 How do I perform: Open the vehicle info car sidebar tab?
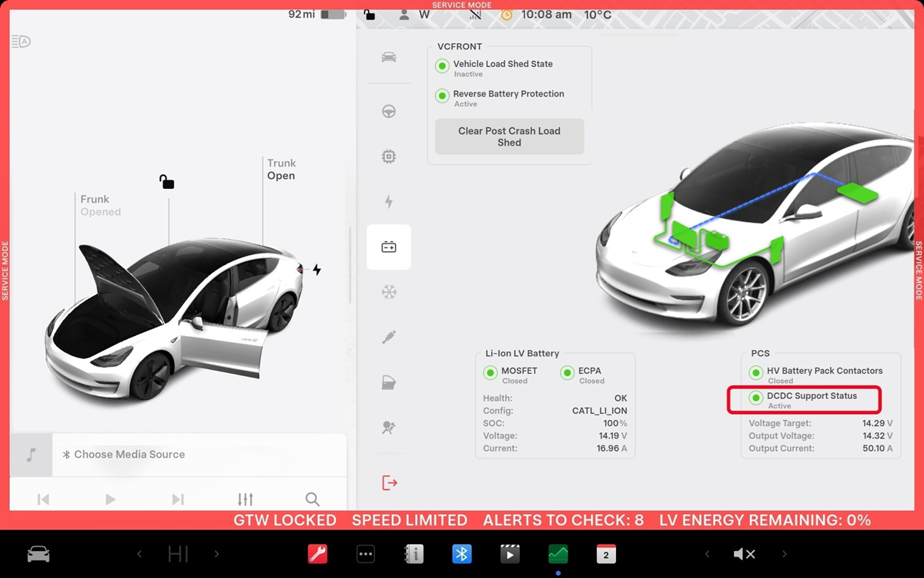coord(389,58)
